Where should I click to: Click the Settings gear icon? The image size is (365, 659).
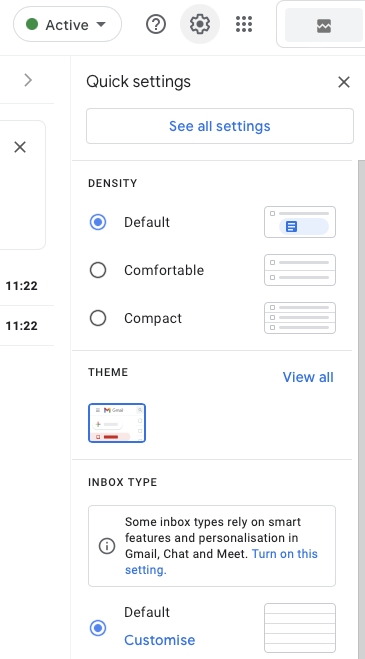coord(200,24)
